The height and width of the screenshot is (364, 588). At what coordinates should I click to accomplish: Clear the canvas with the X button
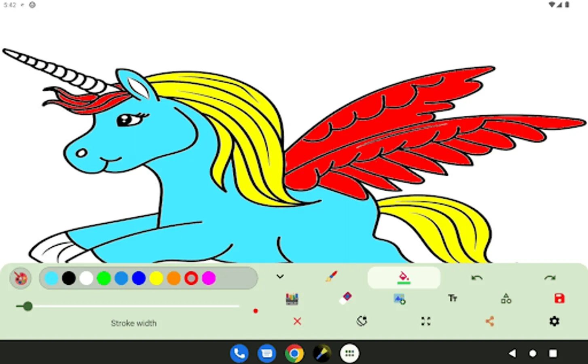(x=297, y=321)
